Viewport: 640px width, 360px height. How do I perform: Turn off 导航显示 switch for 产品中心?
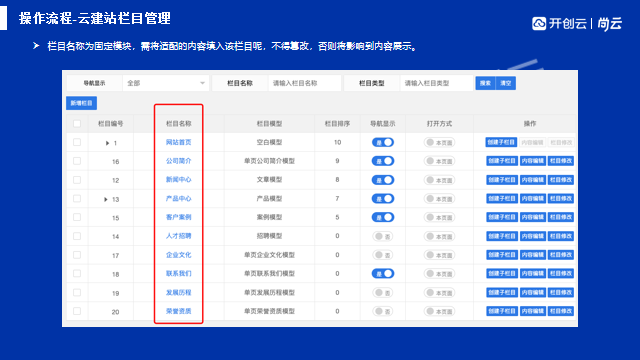[x=383, y=198]
